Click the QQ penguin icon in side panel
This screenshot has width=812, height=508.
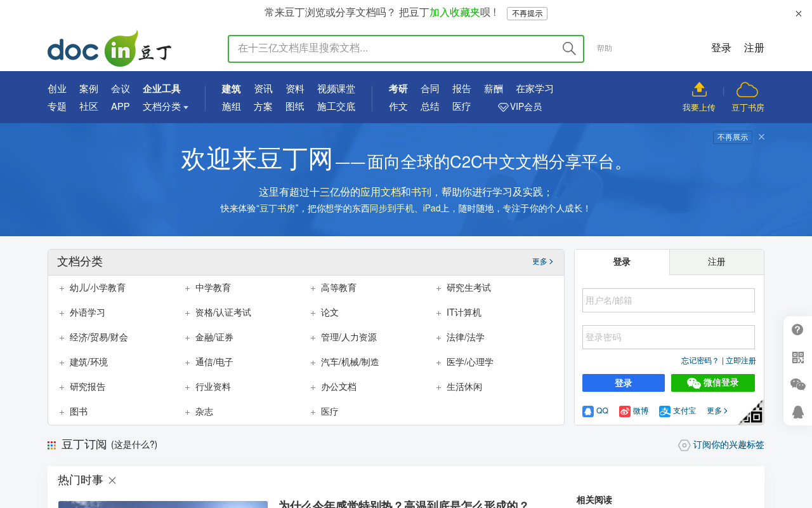point(798,411)
